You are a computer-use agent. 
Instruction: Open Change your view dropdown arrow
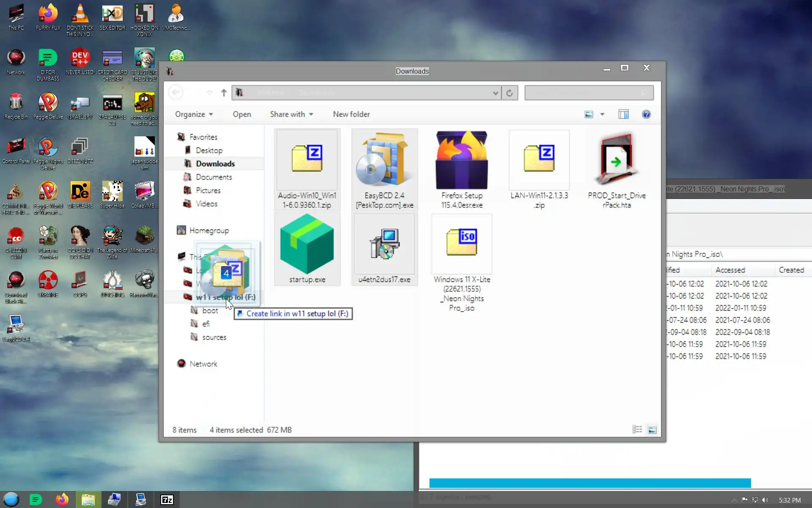602,114
